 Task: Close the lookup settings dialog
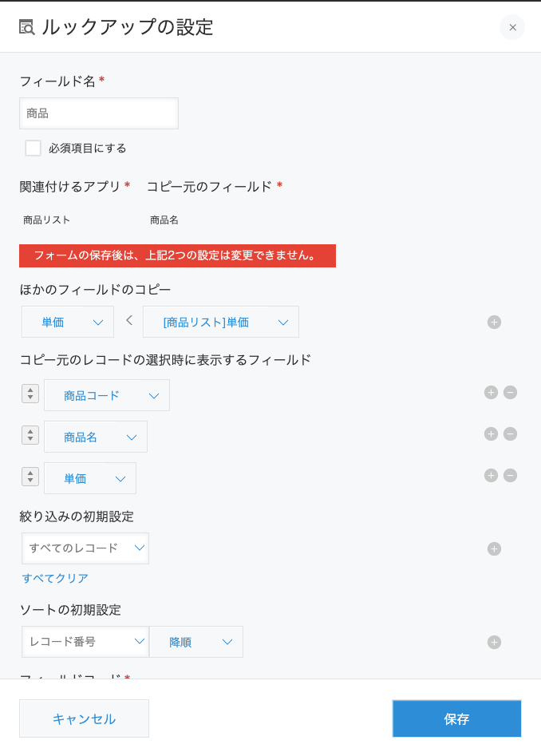click(512, 27)
